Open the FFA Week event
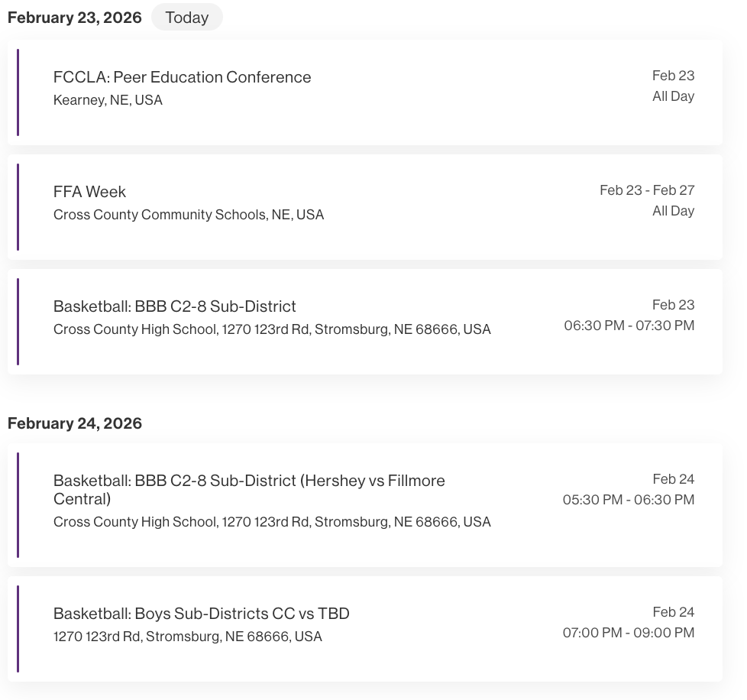Viewport: 747px width, 700px height. pyautogui.click(x=89, y=192)
